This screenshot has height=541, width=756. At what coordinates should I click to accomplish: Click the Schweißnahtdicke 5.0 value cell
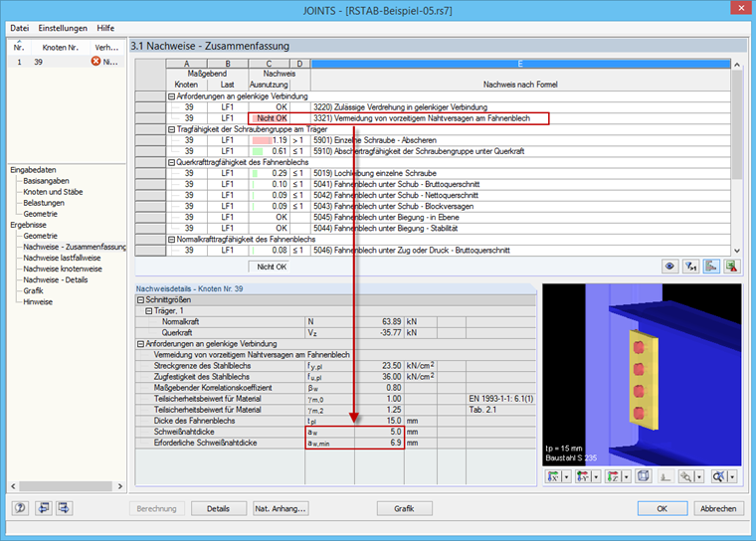click(379, 432)
